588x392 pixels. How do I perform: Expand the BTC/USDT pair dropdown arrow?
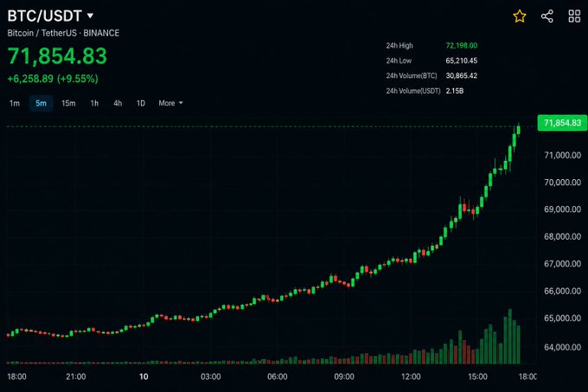tap(90, 16)
